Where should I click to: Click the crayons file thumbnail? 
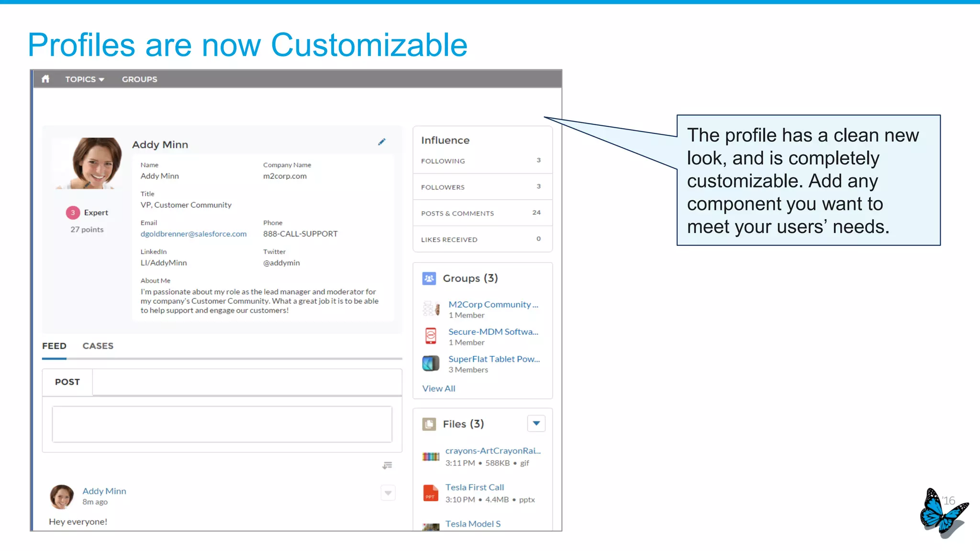click(431, 456)
